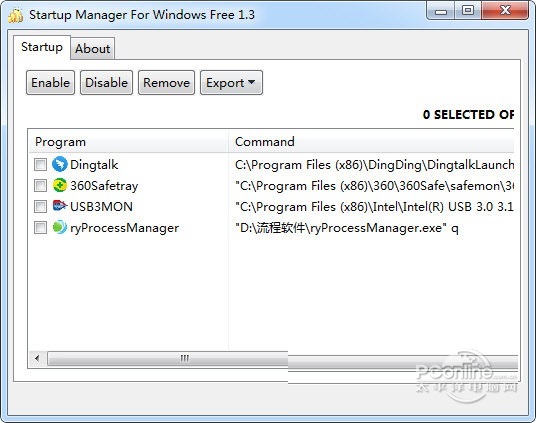This screenshot has height=423, width=536.
Task: Click the 360Safe safemon command path
Action: (374, 186)
